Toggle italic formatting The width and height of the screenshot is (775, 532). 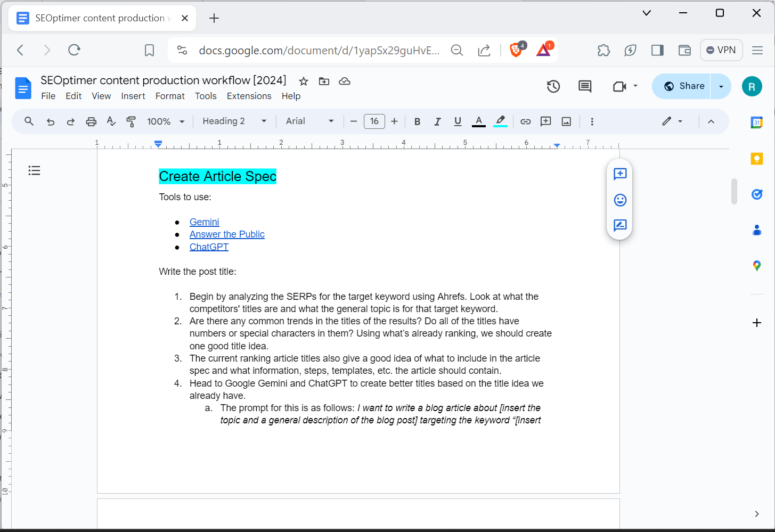click(437, 121)
